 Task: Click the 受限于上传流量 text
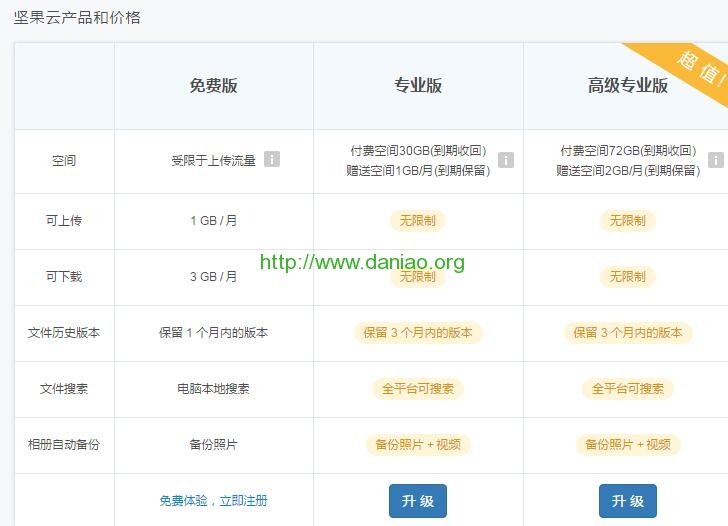[x=214, y=161]
